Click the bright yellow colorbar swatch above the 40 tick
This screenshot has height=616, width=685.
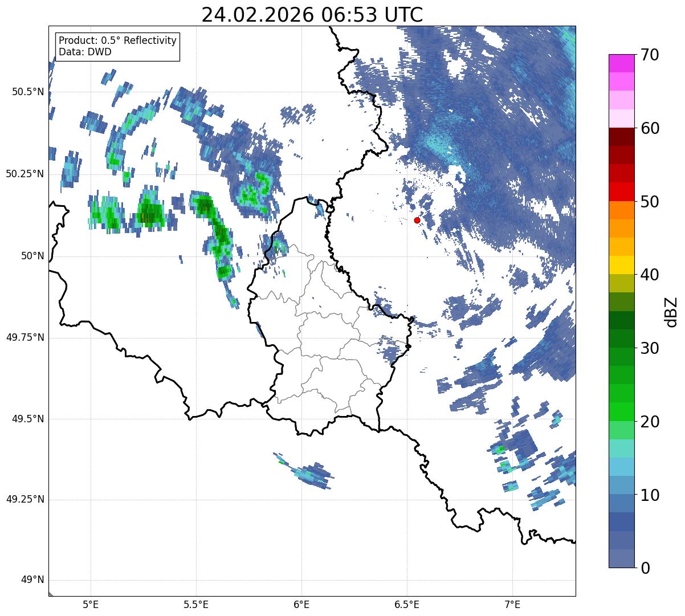[x=622, y=265]
